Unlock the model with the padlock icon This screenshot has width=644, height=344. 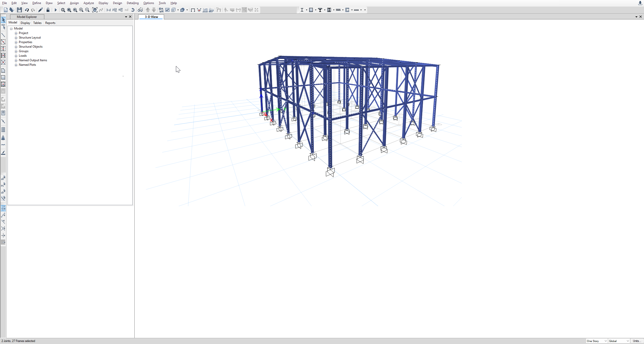coord(48,10)
